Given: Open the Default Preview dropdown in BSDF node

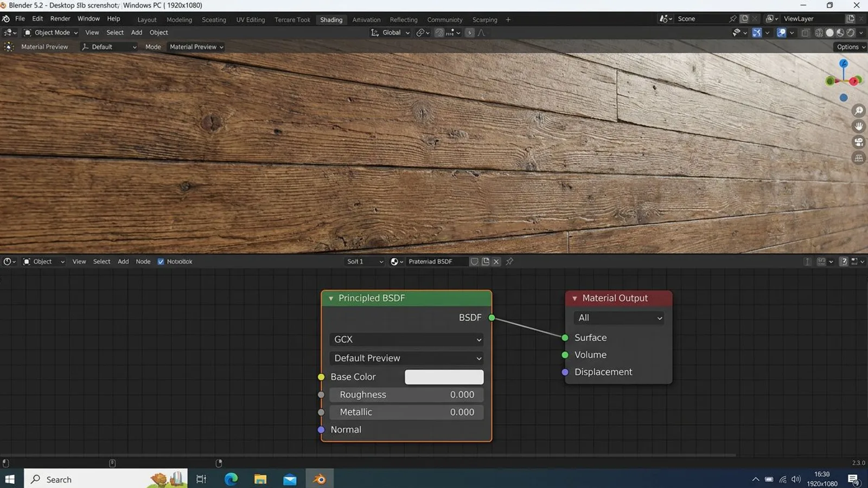Looking at the screenshot, I should [406, 358].
